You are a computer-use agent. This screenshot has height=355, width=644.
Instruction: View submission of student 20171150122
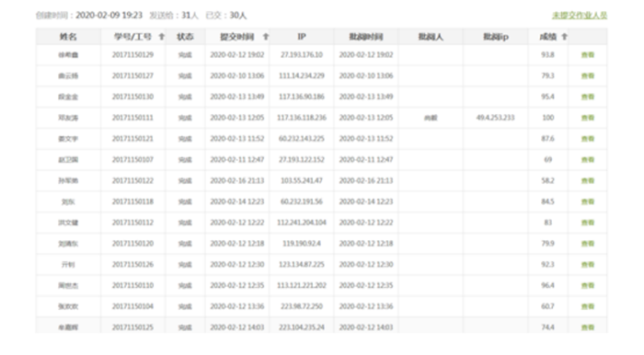588,180
